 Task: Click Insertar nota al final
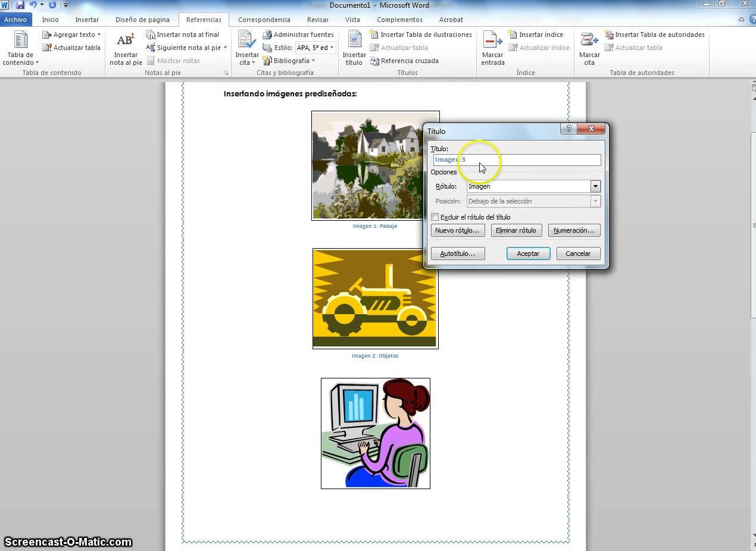183,35
